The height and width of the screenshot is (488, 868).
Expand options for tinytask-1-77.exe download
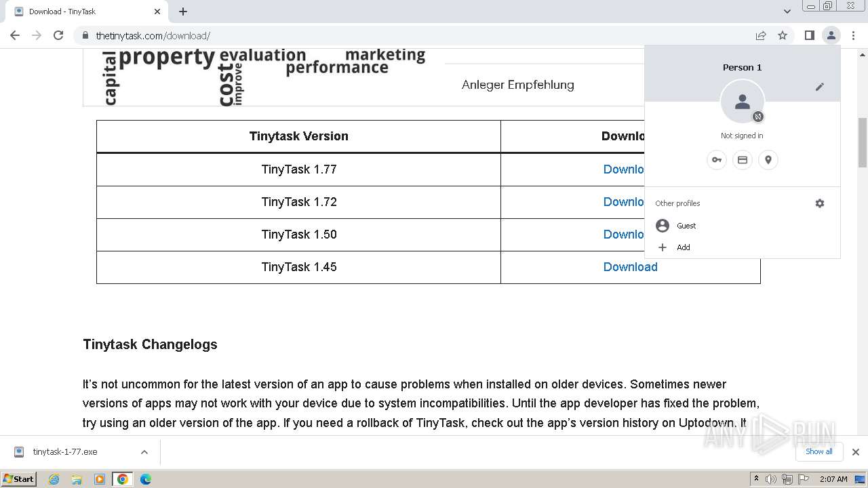(x=144, y=452)
